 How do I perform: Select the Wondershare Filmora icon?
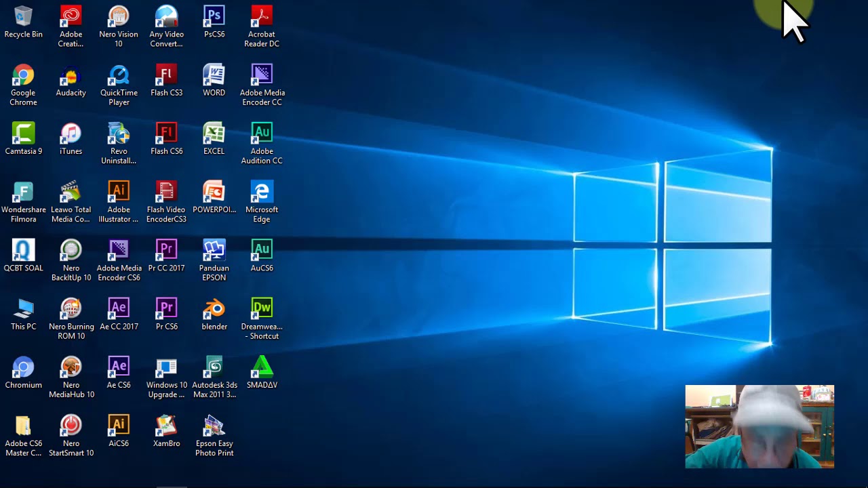click(23, 191)
